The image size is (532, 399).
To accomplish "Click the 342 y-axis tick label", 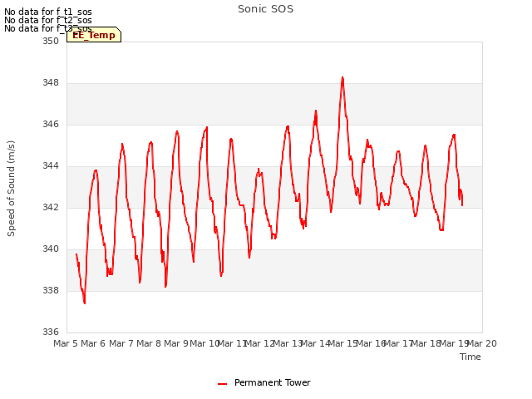I will click(x=51, y=207).
